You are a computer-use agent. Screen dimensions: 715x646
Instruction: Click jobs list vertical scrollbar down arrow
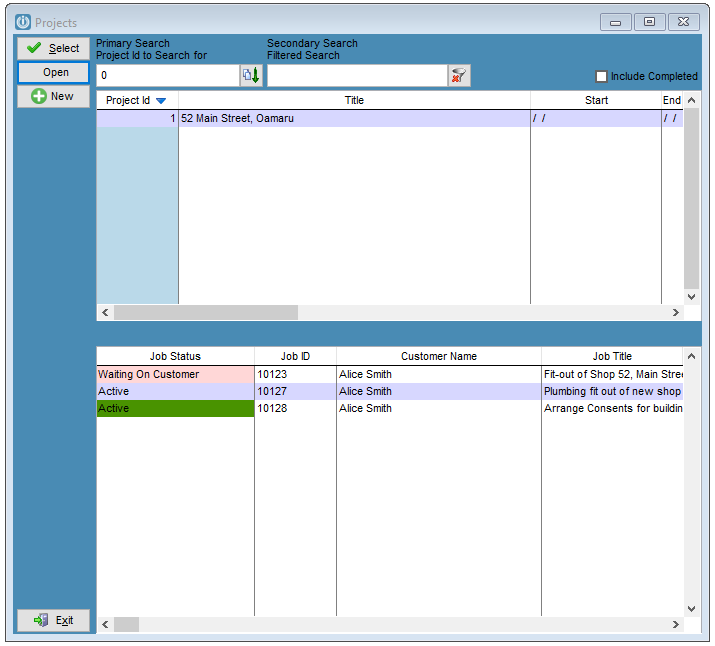pyautogui.click(x=691, y=609)
